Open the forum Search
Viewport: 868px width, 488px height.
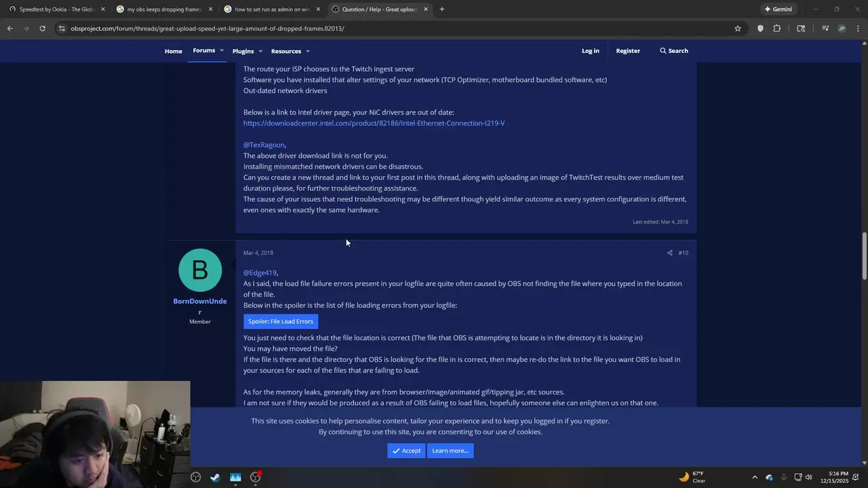[674, 51]
